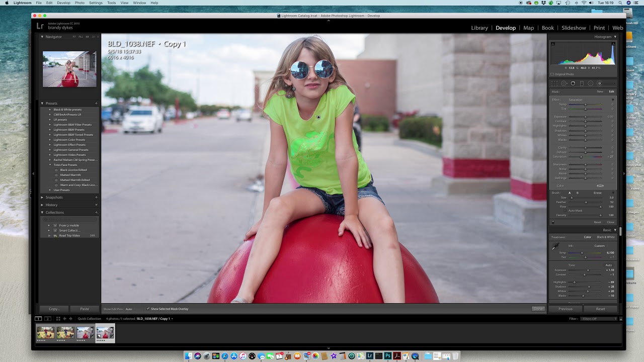Switch to the Book module

547,28
